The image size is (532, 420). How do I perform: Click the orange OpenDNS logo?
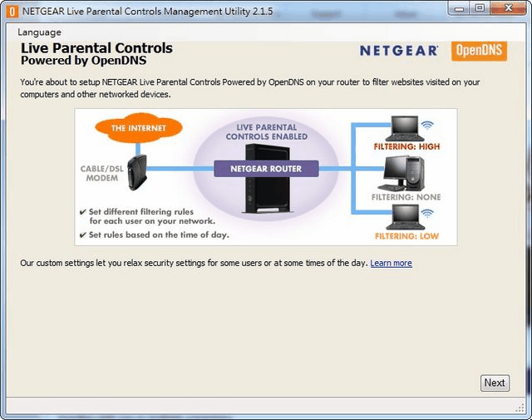pyautogui.click(x=479, y=51)
